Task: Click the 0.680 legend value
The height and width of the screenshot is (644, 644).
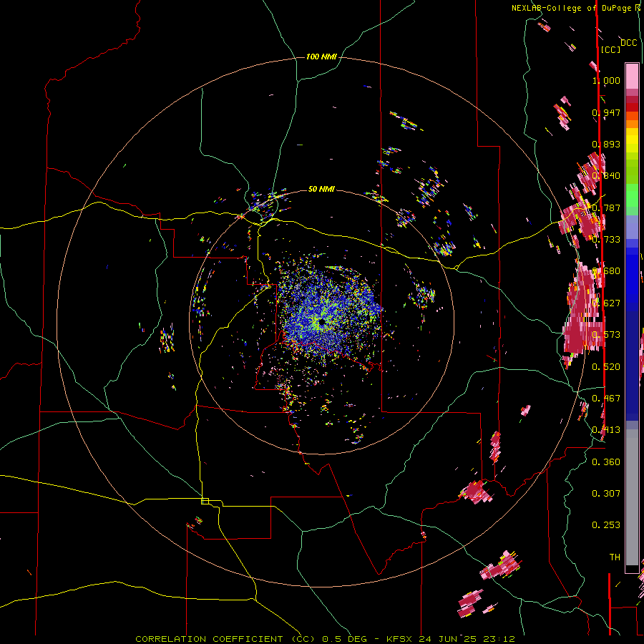Action: [606, 271]
